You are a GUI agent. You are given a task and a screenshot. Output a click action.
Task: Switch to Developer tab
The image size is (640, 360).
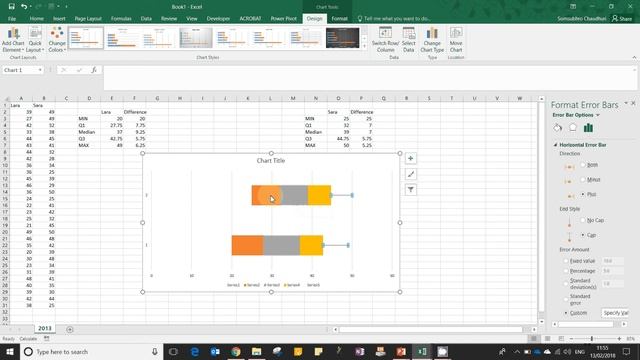point(218,19)
